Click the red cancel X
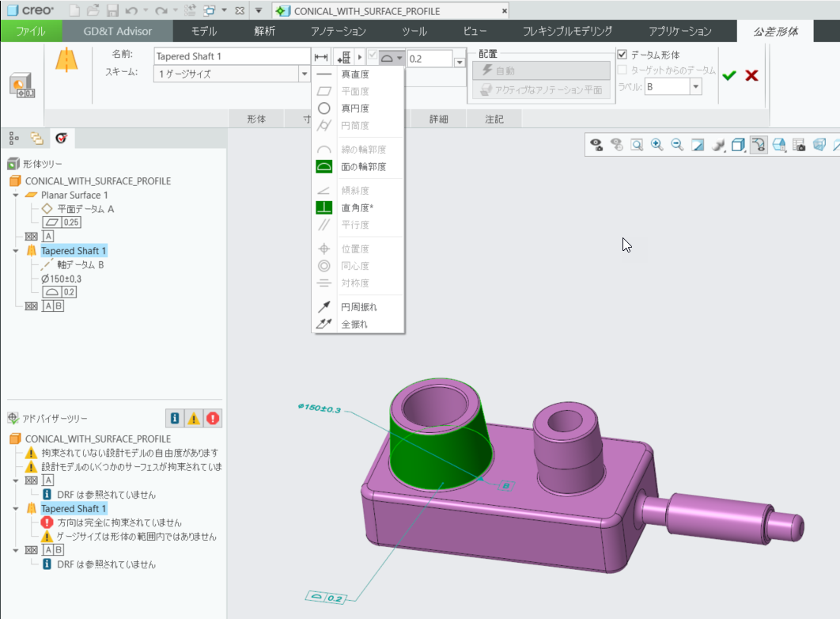This screenshot has height=619, width=840. coord(751,75)
